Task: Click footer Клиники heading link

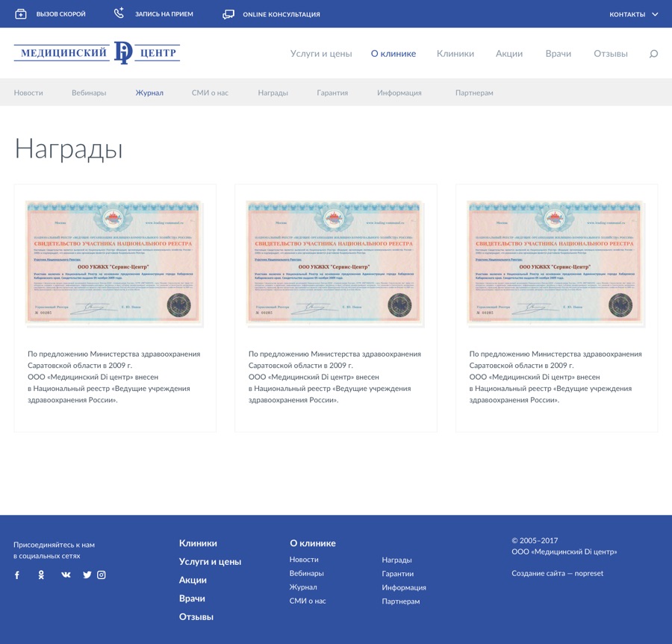Action: [x=198, y=543]
